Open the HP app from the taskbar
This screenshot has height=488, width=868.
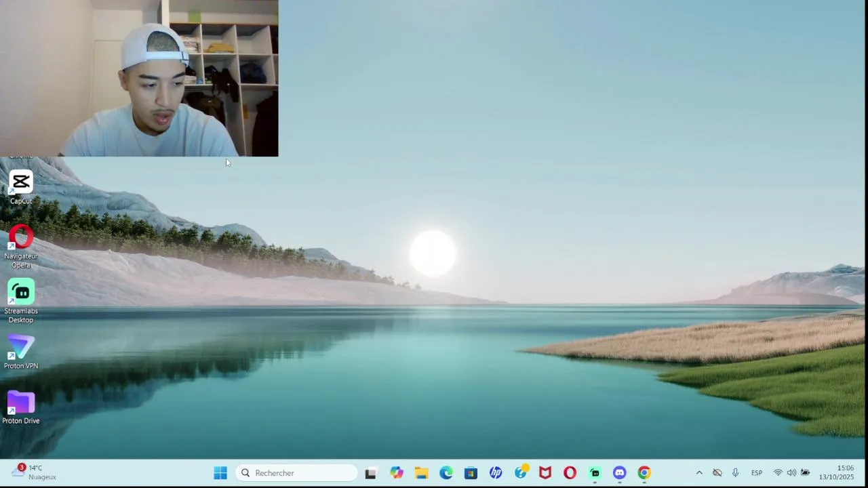(x=496, y=473)
